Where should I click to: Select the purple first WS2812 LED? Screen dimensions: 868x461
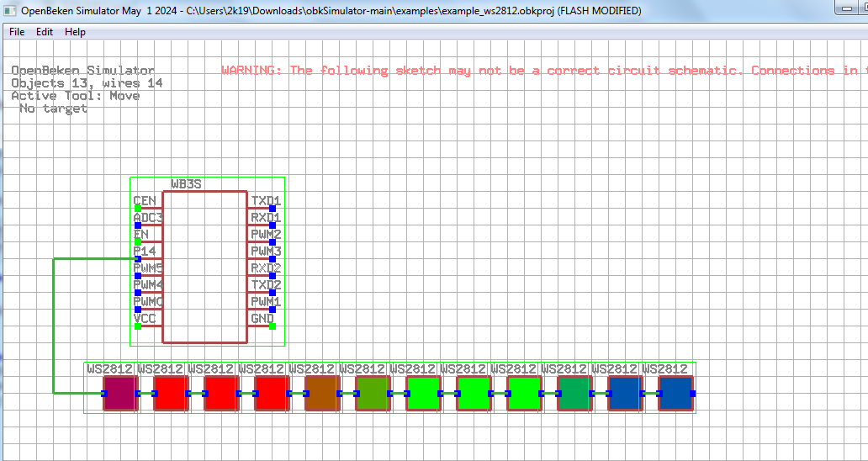(x=120, y=394)
